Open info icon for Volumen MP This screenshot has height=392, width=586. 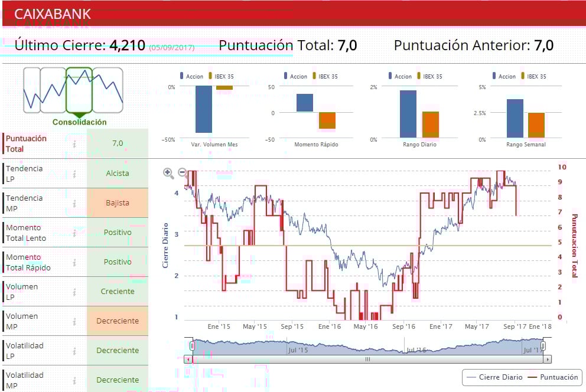click(x=74, y=321)
